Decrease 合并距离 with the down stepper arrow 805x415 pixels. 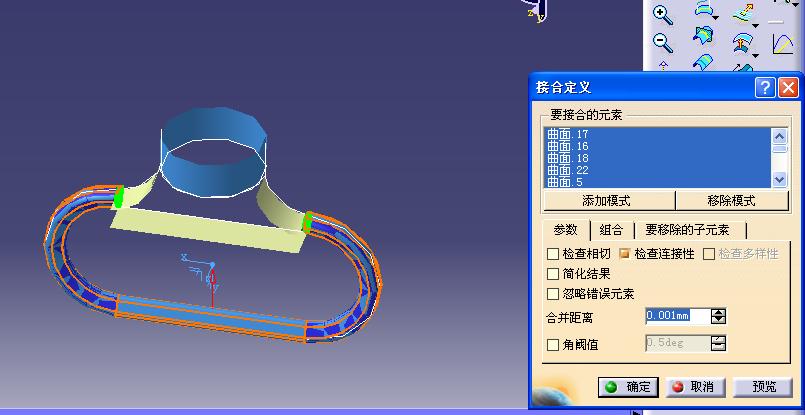click(719, 320)
